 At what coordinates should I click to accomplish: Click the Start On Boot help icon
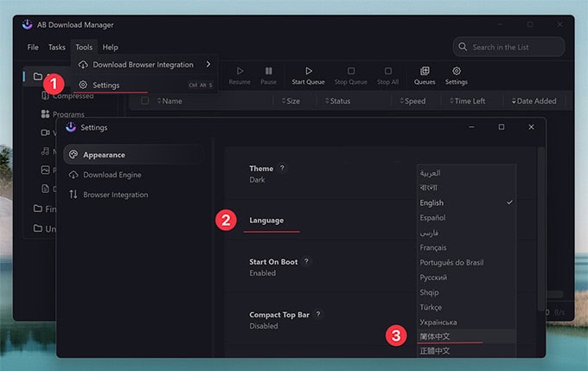coord(306,261)
